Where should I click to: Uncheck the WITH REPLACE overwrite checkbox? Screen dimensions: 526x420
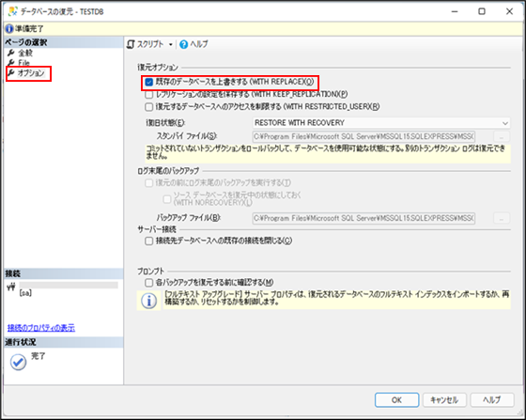149,82
